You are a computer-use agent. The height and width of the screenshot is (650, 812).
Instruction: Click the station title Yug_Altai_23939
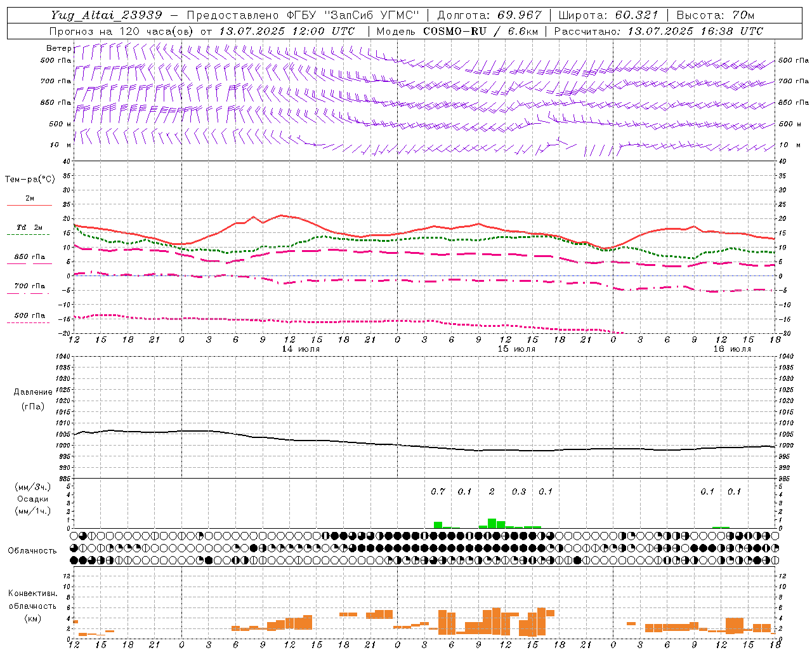coord(107,15)
